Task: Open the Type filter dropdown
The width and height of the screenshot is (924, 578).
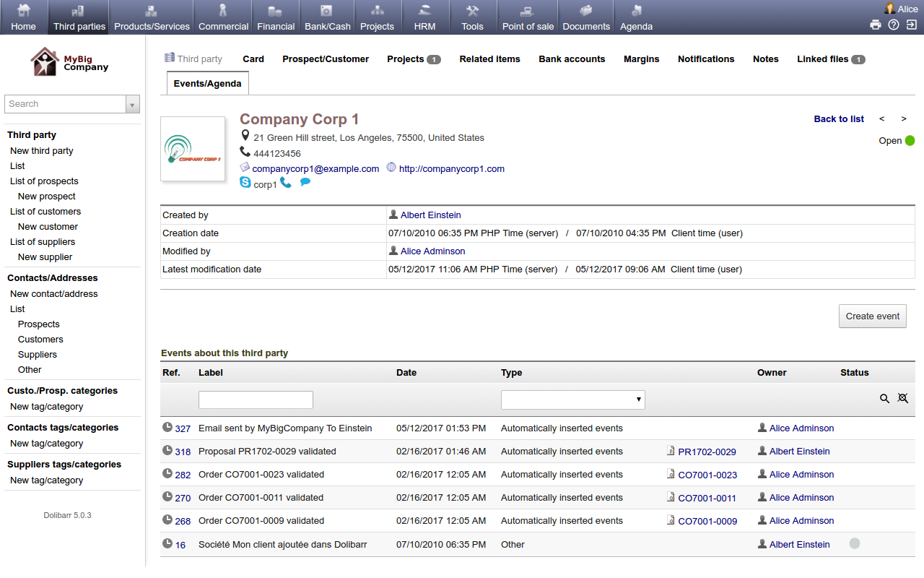Action: coord(573,400)
